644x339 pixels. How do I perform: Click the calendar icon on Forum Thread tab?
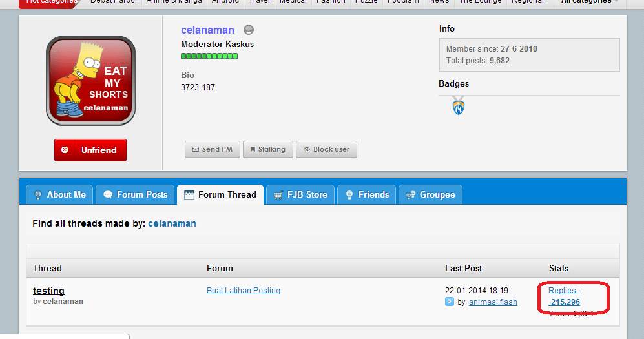point(189,195)
